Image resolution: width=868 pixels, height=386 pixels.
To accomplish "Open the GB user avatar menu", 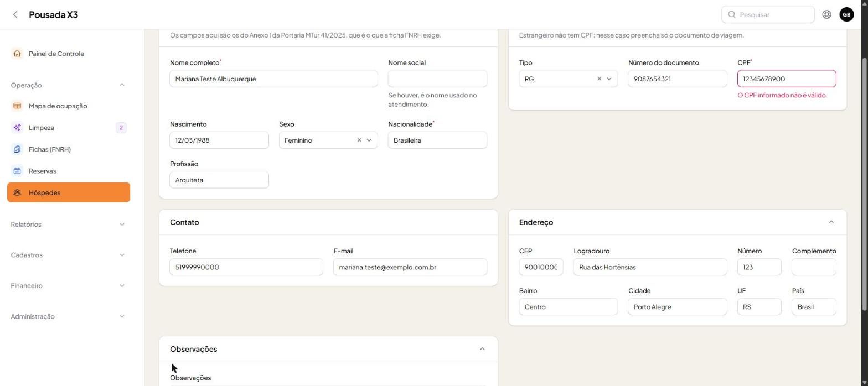I will click(x=846, y=15).
